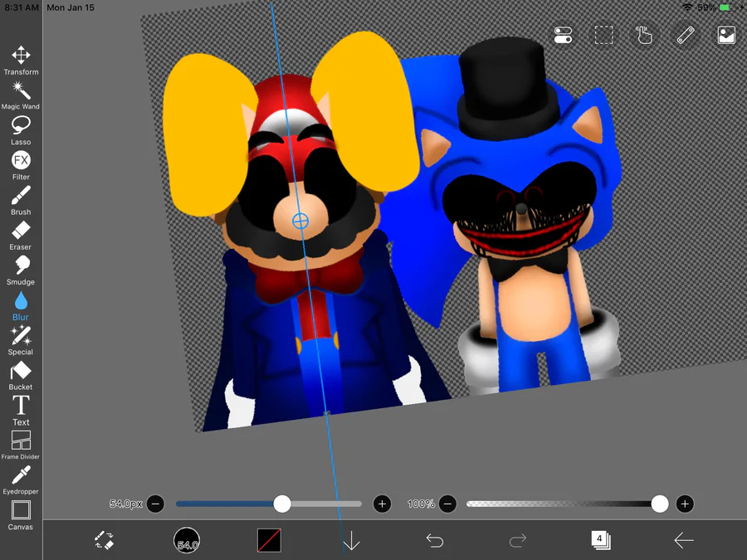Go back with the left arrow

[684, 540]
